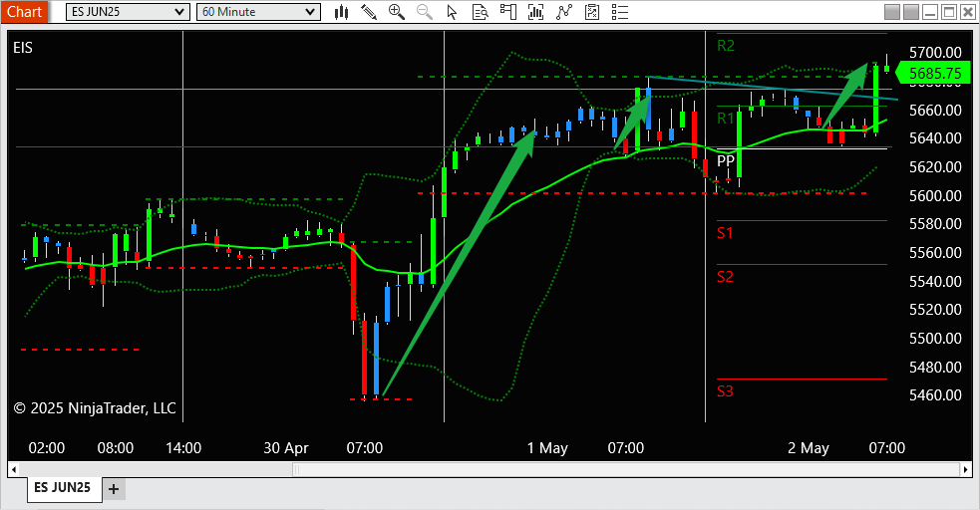Click the 5700.00 price axis label

(935, 53)
